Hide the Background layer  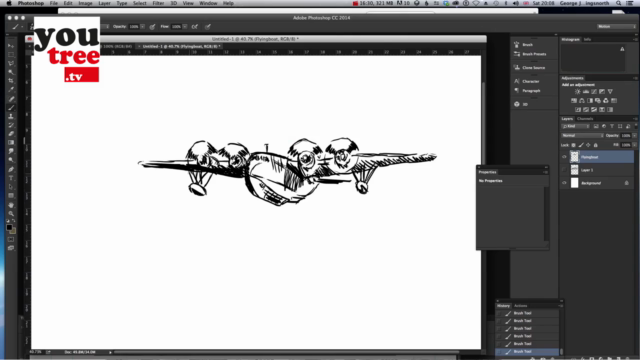pyautogui.click(x=564, y=183)
